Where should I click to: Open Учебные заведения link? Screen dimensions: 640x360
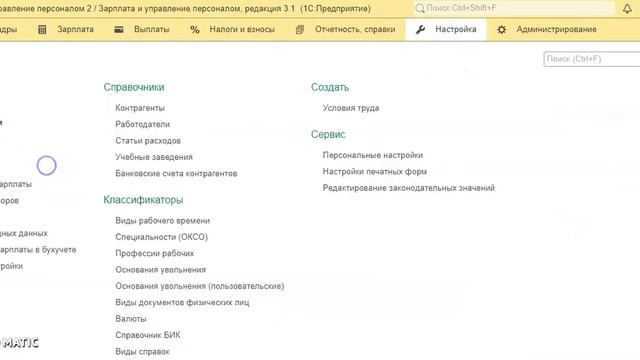point(154,157)
